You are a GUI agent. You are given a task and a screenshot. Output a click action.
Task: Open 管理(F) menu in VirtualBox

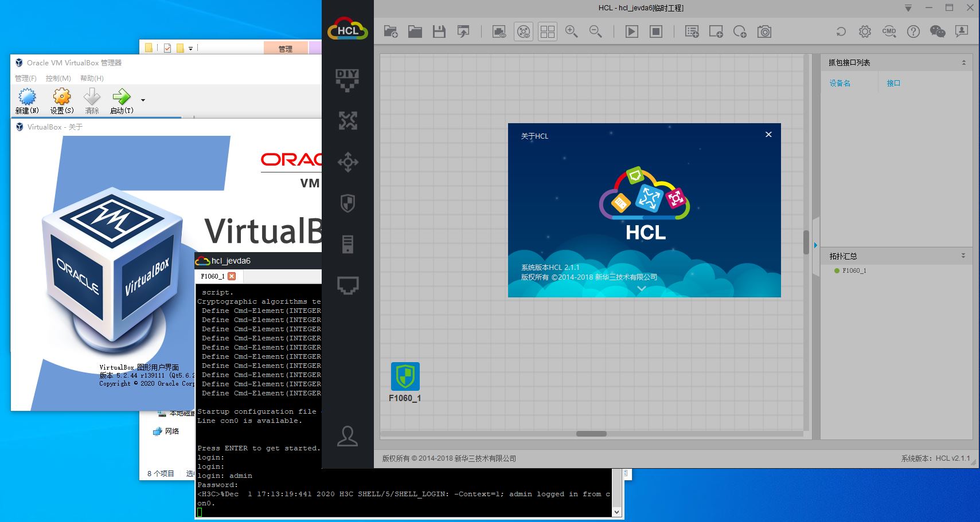pyautogui.click(x=26, y=78)
